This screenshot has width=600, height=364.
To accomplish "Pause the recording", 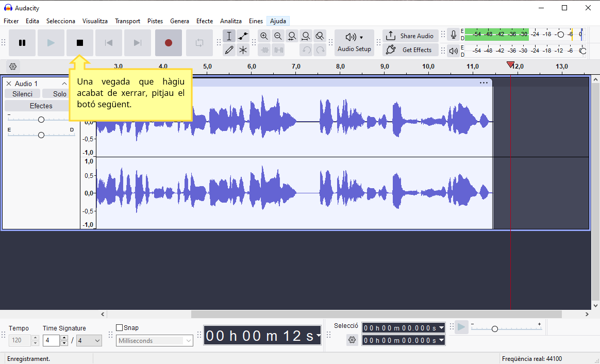I will tap(22, 43).
